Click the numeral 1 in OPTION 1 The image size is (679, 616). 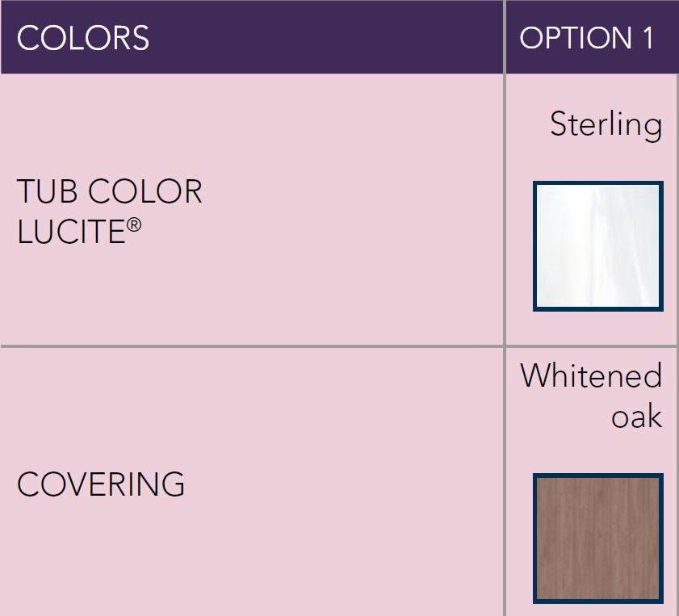pos(648,38)
